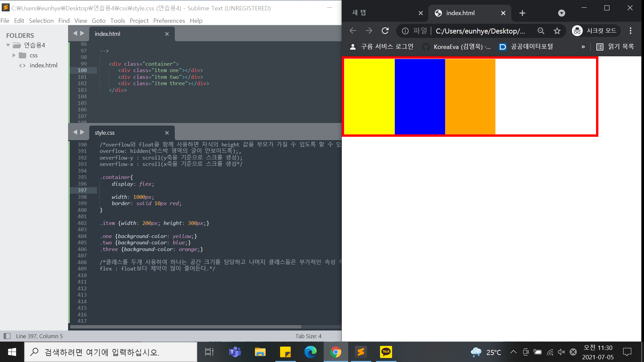This screenshot has height=362, width=644.
Task: Open Chrome three-dot menu
Action: [631, 31]
